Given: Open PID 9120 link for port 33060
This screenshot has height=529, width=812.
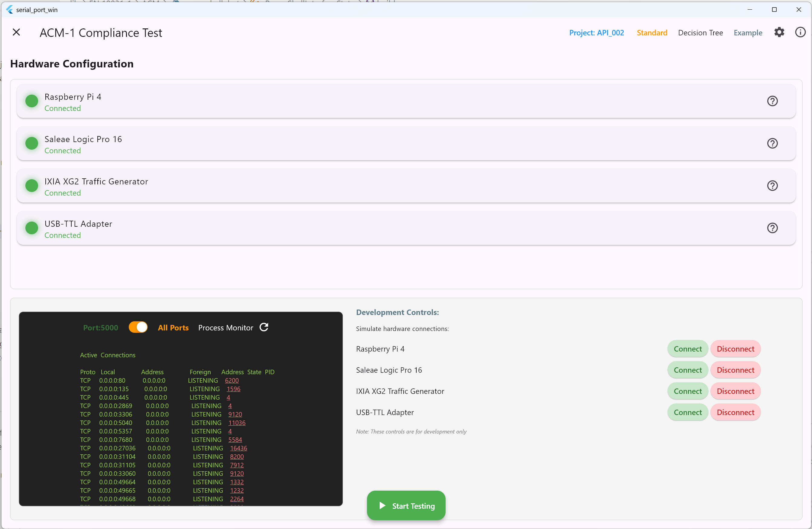Looking at the screenshot, I should (x=237, y=473).
